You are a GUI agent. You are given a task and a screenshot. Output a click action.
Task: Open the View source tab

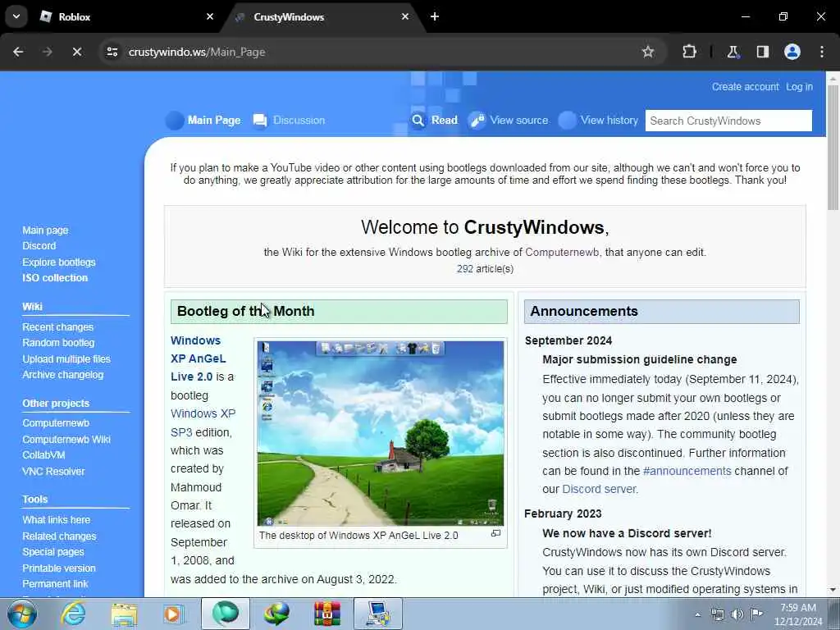[509, 121]
